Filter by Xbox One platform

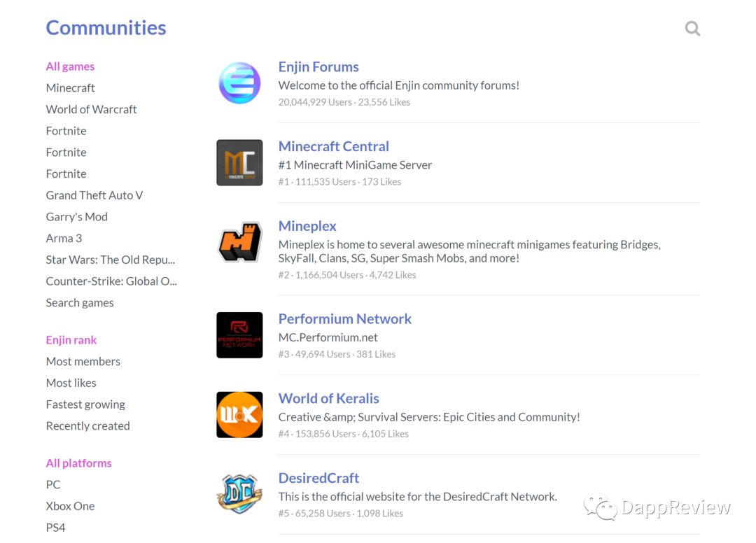coord(71,507)
